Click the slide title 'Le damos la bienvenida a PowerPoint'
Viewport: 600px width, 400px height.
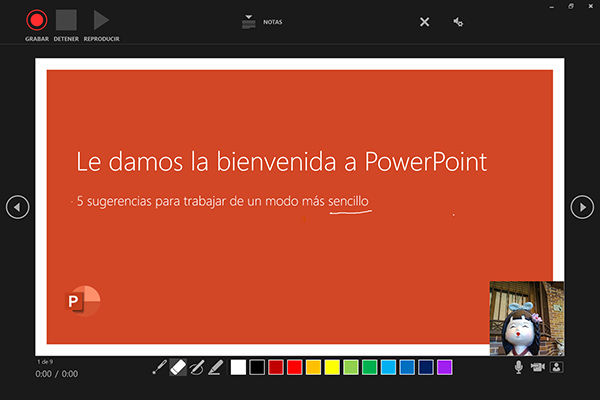[282, 161]
